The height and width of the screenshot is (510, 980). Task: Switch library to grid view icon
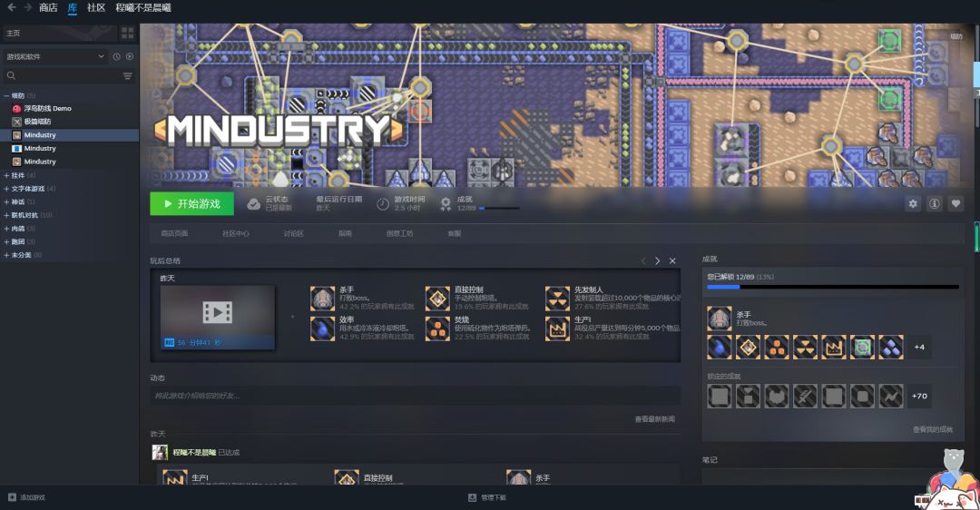point(128,33)
